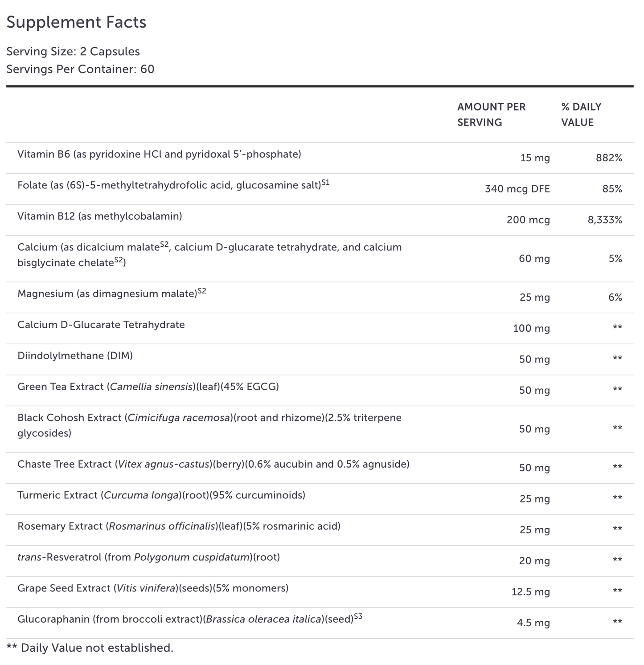Click the 8,333% daily value for B12
Viewport: 644px width, 665px height.
605,220
